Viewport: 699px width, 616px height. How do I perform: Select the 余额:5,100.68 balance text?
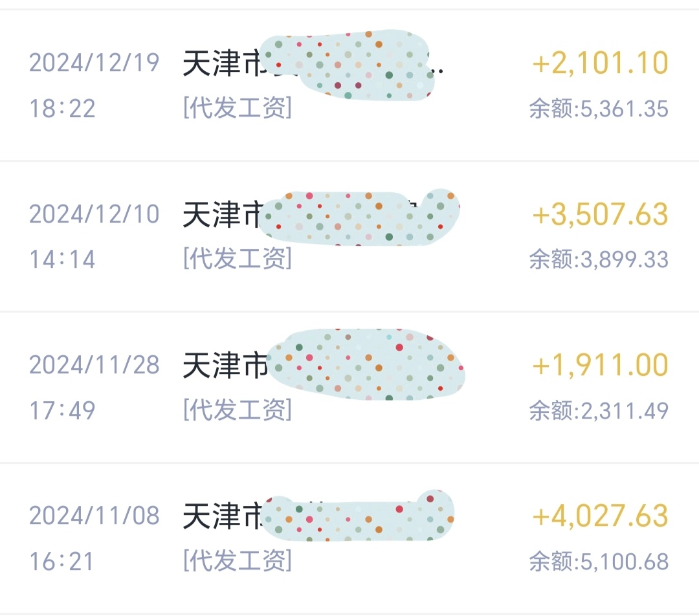[x=599, y=562]
